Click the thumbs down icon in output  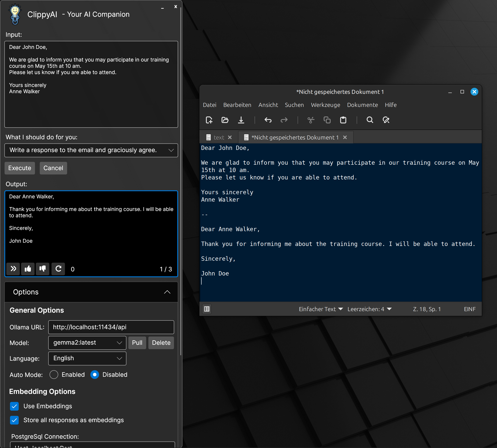pyautogui.click(x=43, y=269)
